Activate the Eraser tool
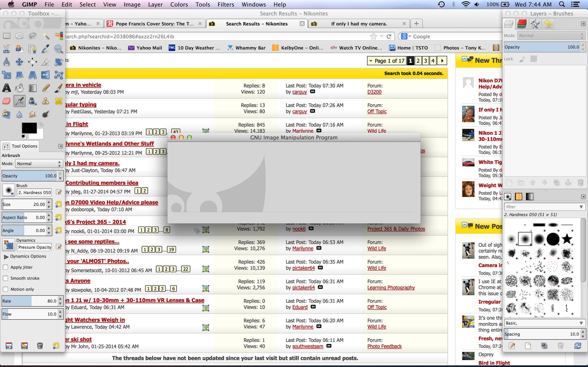 [7, 101]
